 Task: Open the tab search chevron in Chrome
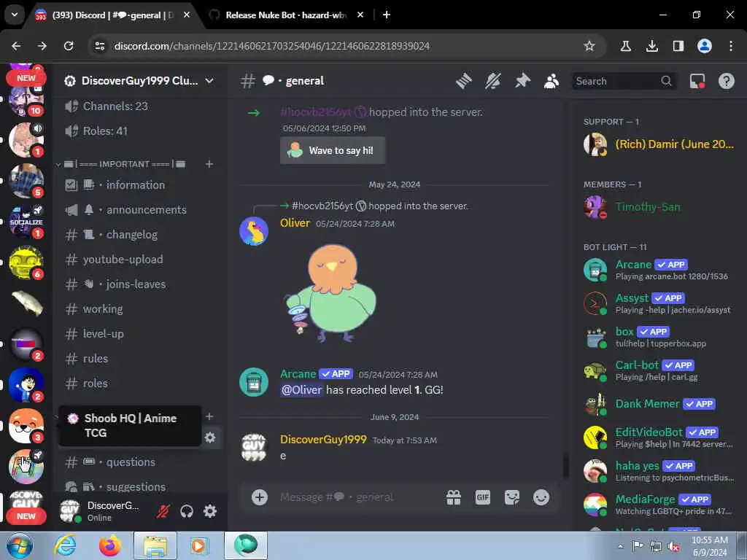coord(15,15)
